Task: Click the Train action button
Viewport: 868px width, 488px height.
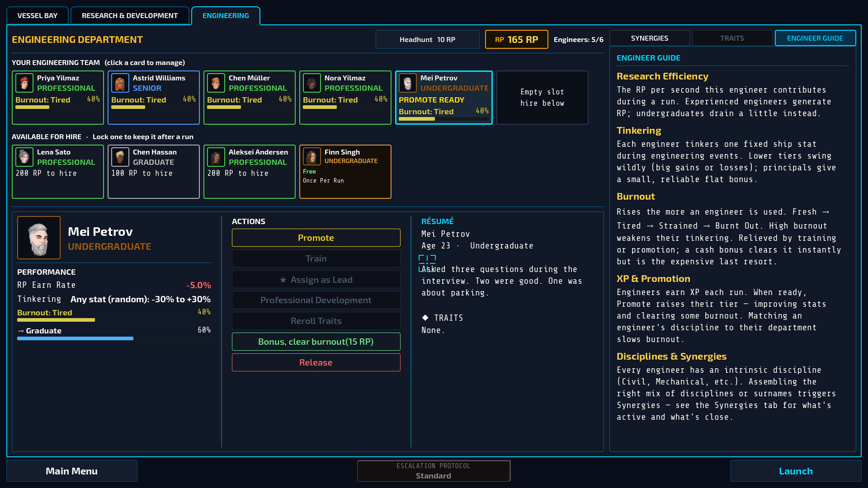Action: (316, 258)
